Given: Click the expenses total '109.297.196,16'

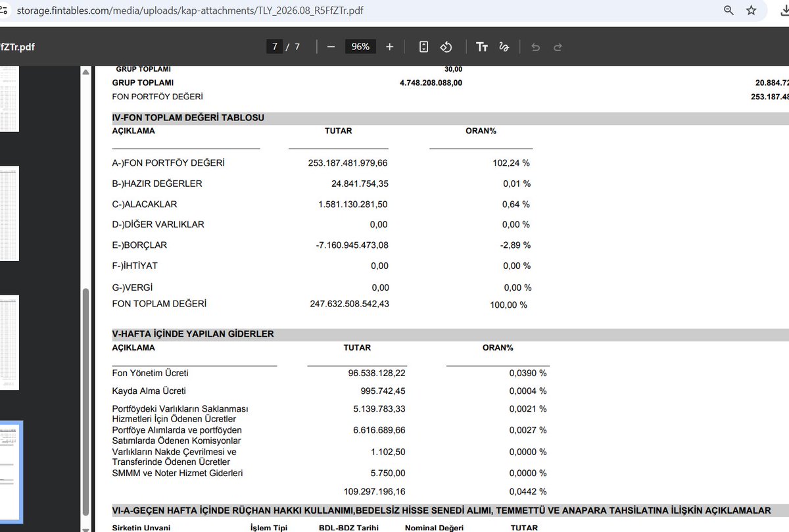Looking at the screenshot, I should (375, 491).
